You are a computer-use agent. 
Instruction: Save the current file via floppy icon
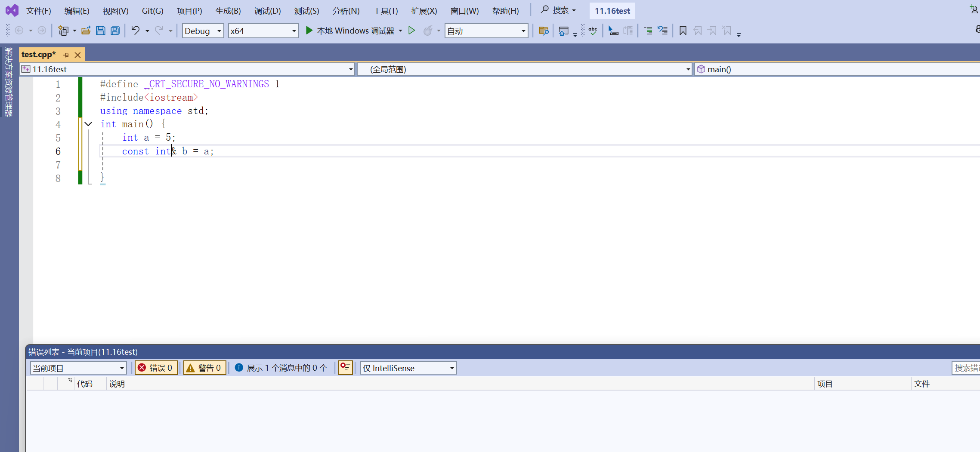tap(101, 31)
